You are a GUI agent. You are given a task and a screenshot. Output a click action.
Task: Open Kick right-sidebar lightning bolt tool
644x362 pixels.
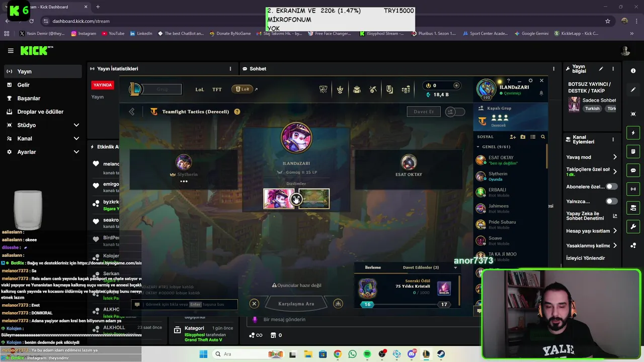click(x=633, y=133)
